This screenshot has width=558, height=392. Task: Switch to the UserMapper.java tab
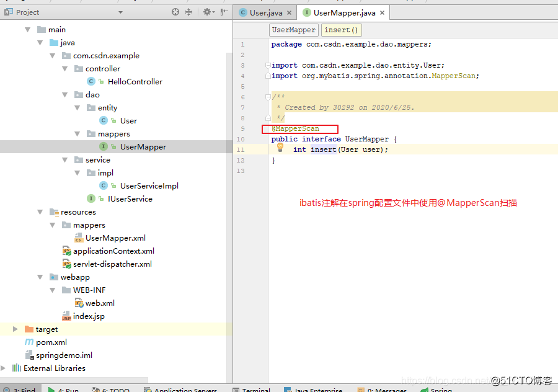pyautogui.click(x=344, y=13)
